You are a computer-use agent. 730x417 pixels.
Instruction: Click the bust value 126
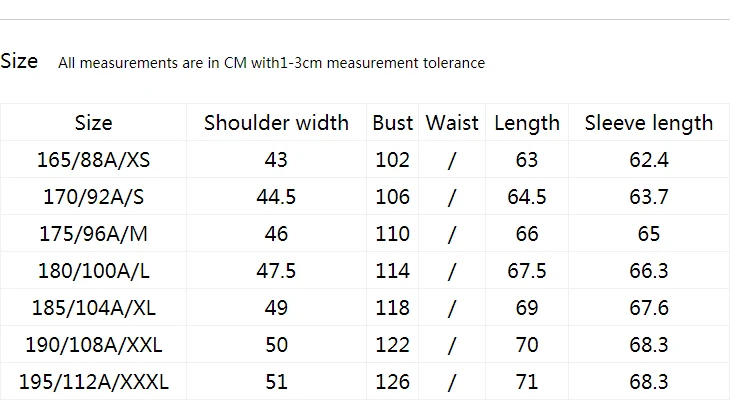click(392, 382)
